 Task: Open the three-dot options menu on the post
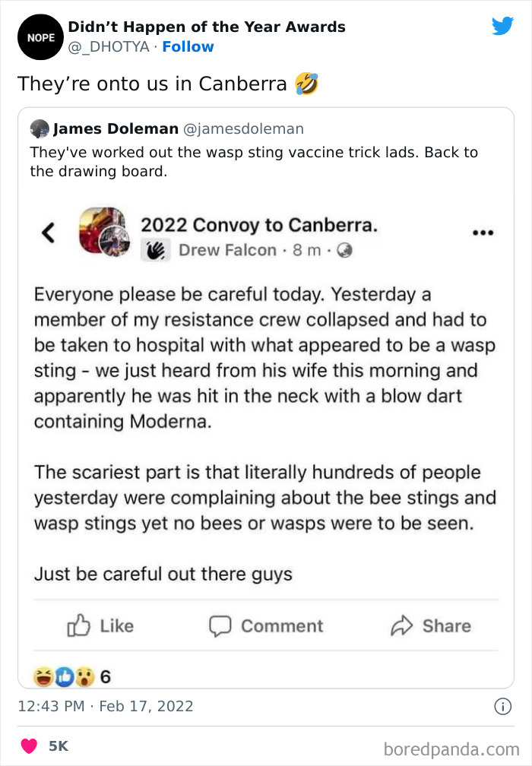click(483, 233)
